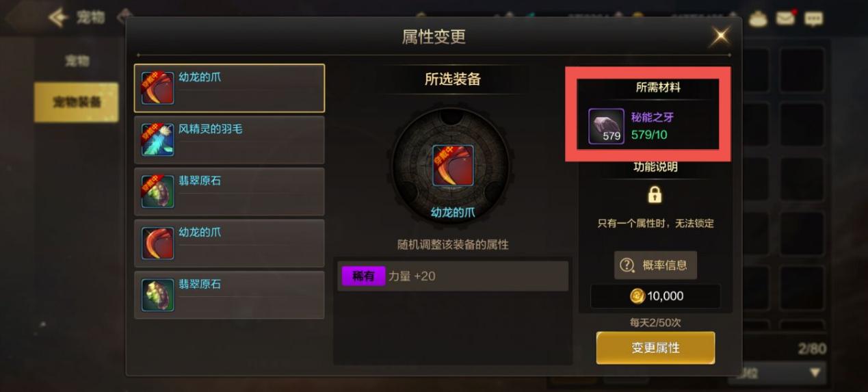This screenshot has width=868, height=392.
Task: Click the back arrow next to 宠物
Action: pyautogui.click(x=58, y=17)
